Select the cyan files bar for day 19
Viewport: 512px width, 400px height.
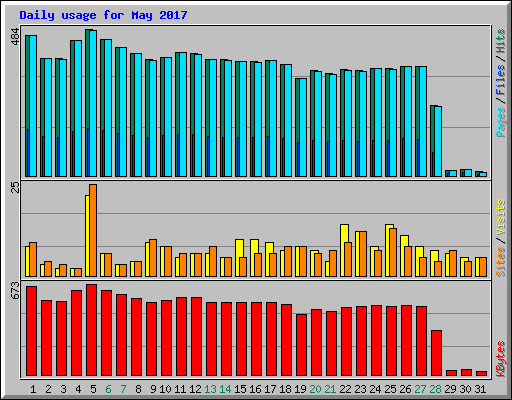[303, 127]
